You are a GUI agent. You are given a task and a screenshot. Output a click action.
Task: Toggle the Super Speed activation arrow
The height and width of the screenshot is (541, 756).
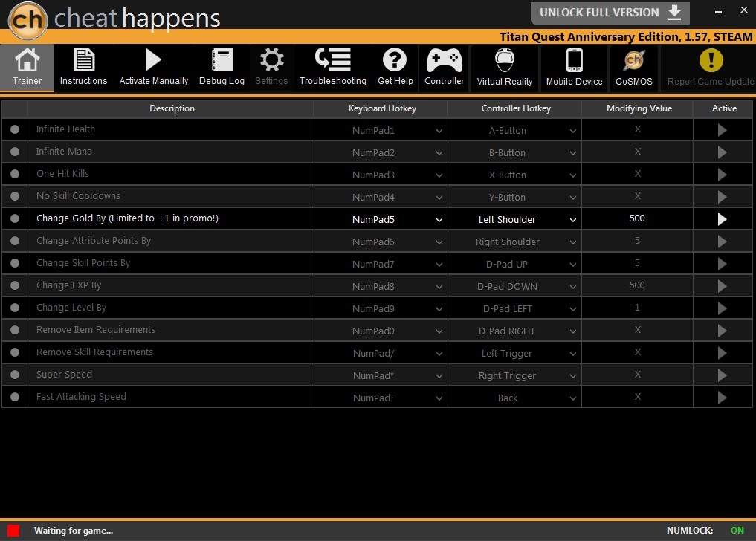pyautogui.click(x=722, y=375)
